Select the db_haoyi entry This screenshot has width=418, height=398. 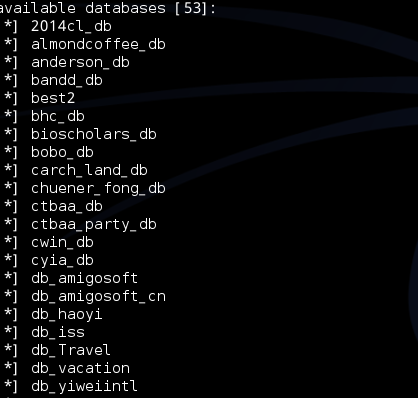pyautogui.click(x=67, y=314)
